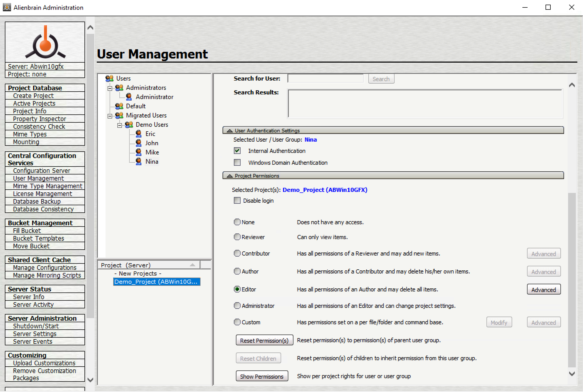Image resolution: width=583 pixels, height=392 pixels.
Task: Click the right panel vertical scrollbar
Action: pyautogui.click(x=572, y=280)
